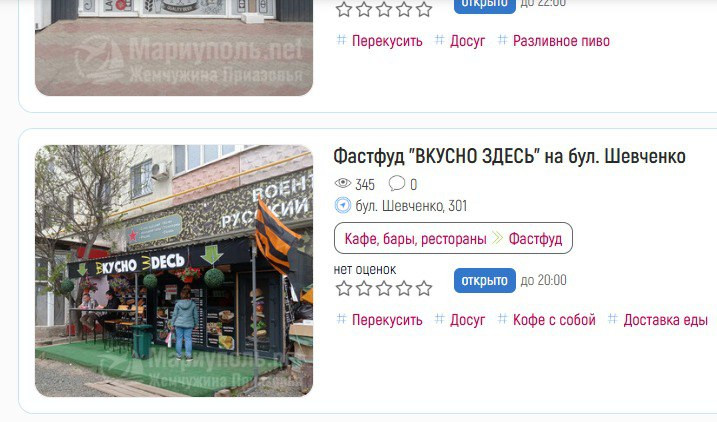Click the upper listing's storefront photo thumbnail
The height and width of the screenshot is (422, 717).
pos(174,48)
